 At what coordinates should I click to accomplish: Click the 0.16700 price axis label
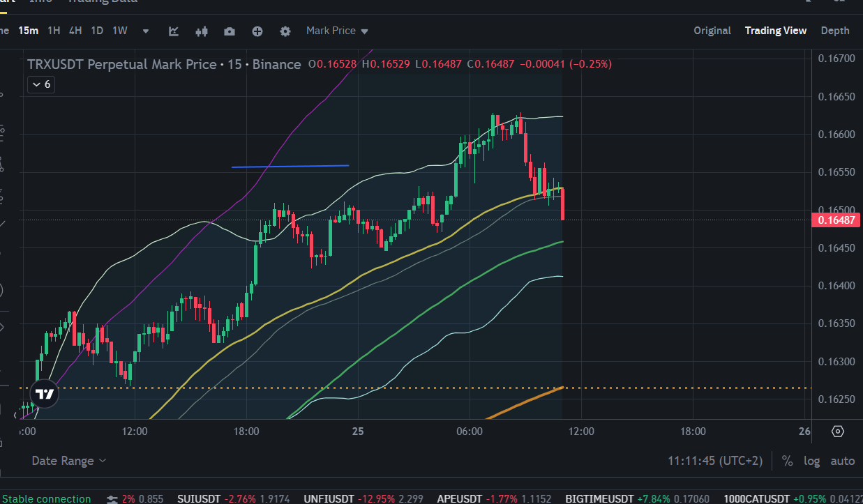coord(836,59)
